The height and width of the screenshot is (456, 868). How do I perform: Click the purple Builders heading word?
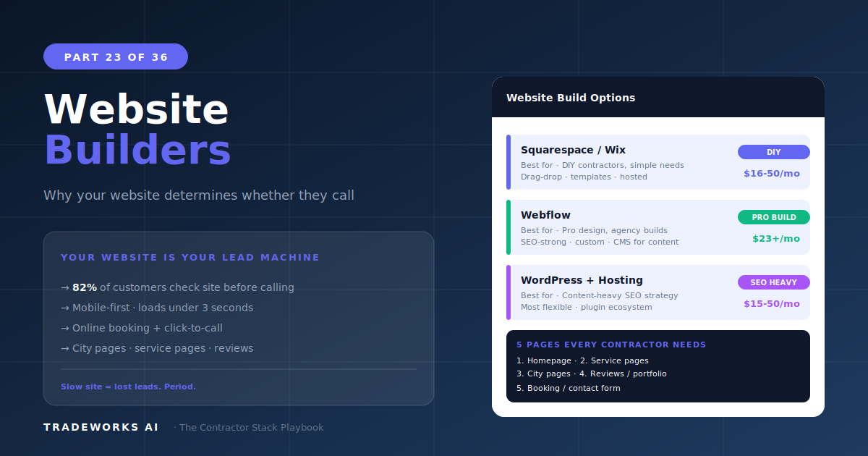point(137,150)
